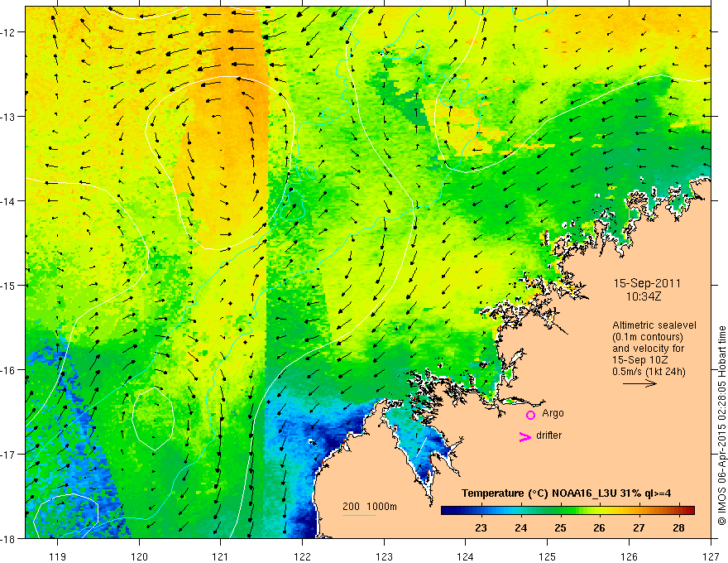728x563 pixels.
Task: Click the longitude axis label 127
Action: click(x=711, y=556)
